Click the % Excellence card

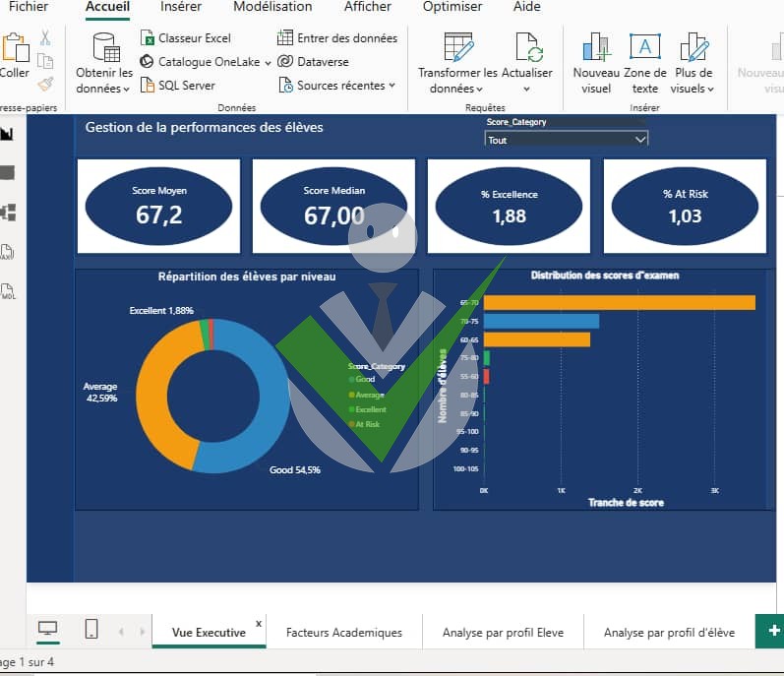(509, 206)
